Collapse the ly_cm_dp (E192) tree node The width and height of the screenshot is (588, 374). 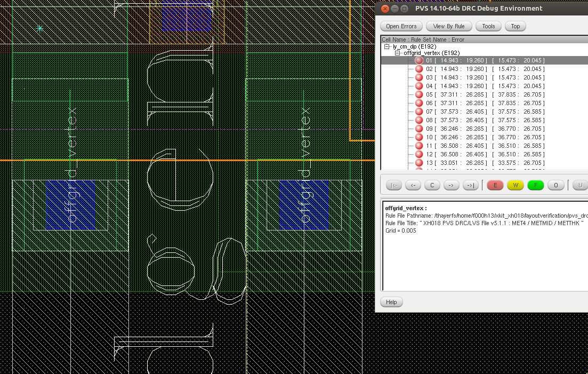point(387,46)
